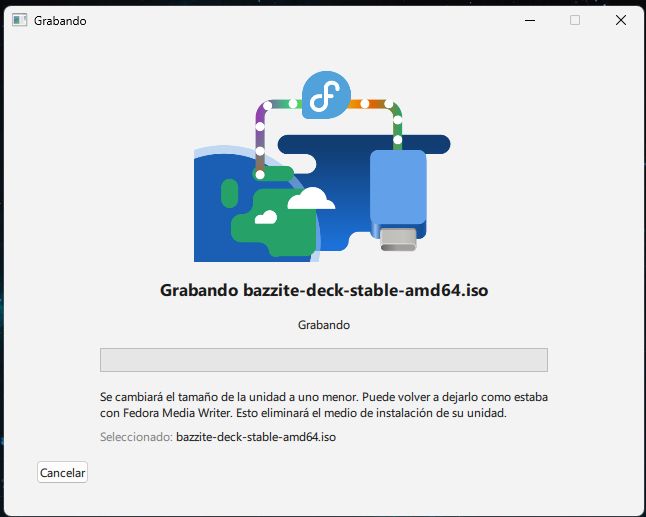Viewport: 646px width, 517px height.
Task: Click the app icon in the title bar
Action: (19, 20)
